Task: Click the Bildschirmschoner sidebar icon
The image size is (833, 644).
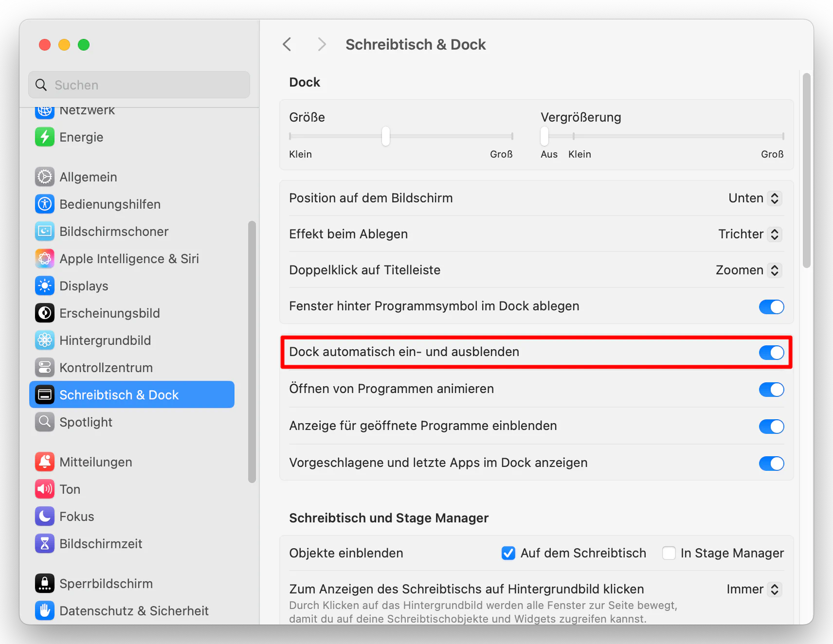Action: 45,232
